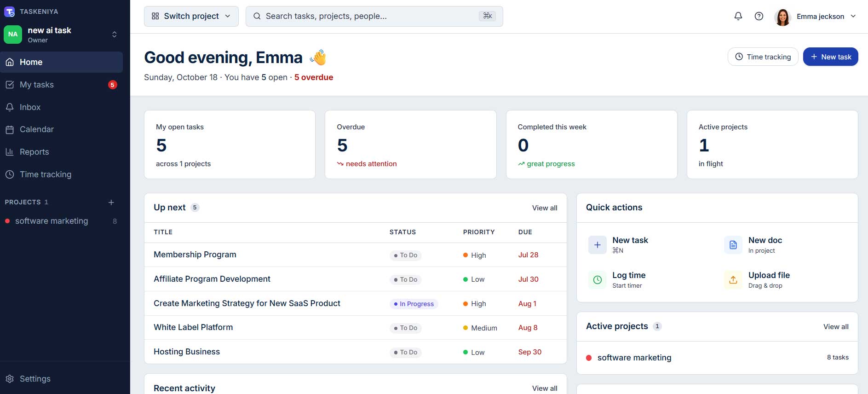This screenshot has width=868, height=394.
Task: Click New task plus icon in Quick actions
Action: coord(598,245)
